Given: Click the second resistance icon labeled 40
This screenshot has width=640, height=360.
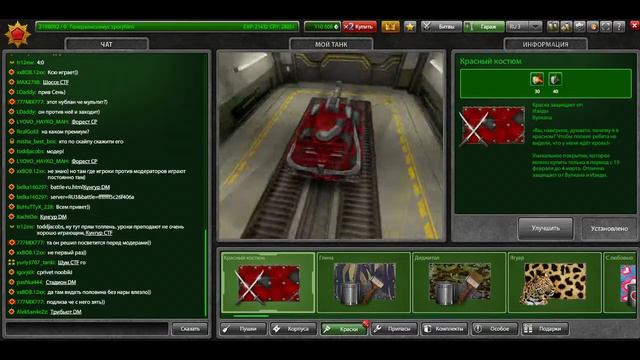Looking at the screenshot, I should (x=555, y=79).
